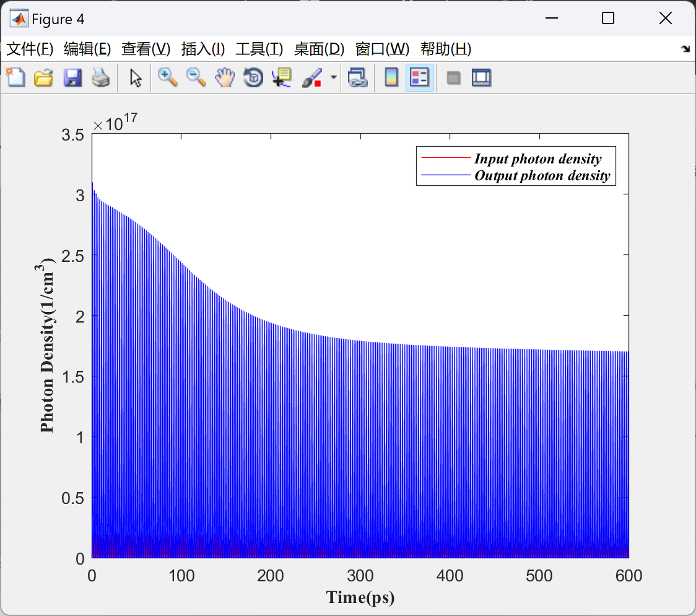Activate the Data Cursor tool
This screenshot has width=696, height=616.
[x=282, y=77]
